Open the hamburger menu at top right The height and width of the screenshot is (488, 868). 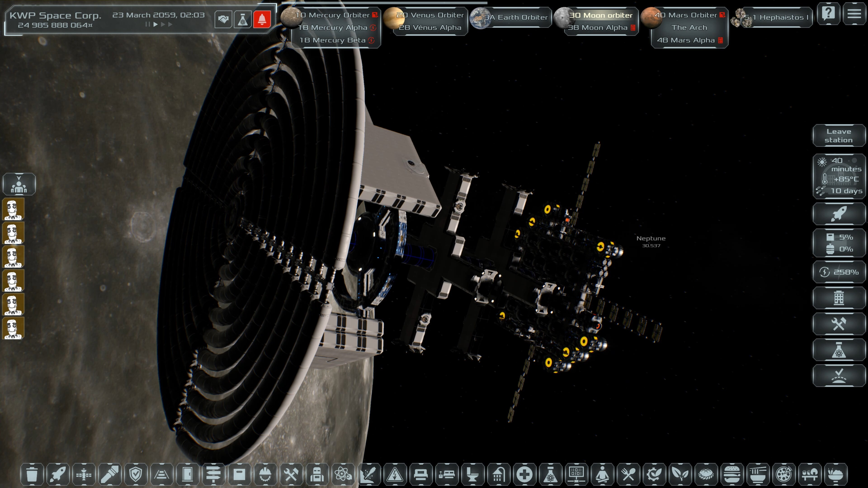click(854, 14)
